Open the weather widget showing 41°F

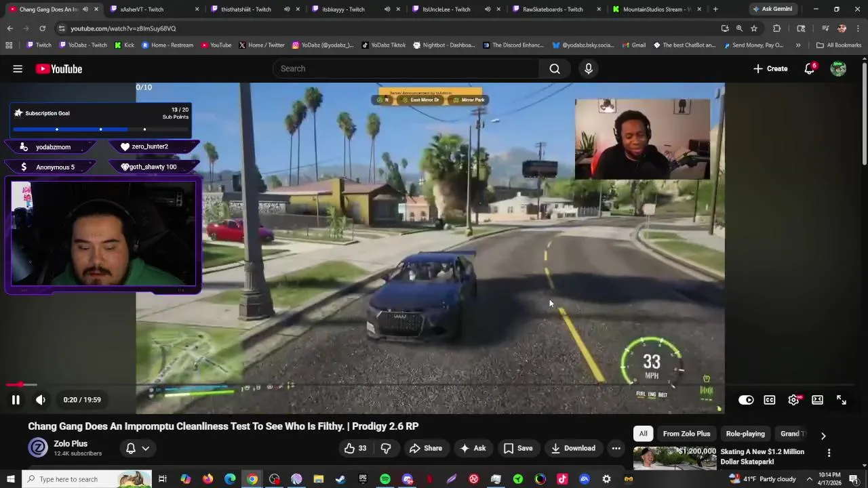[763, 479]
